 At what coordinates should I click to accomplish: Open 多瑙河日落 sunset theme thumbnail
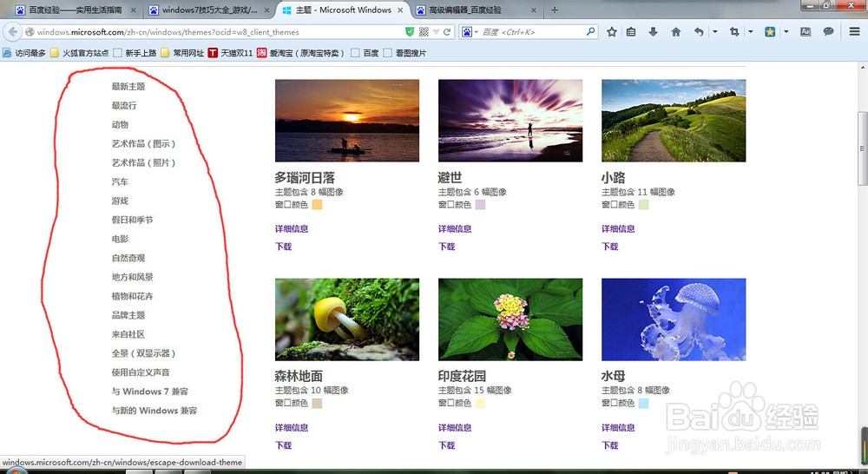pos(347,121)
